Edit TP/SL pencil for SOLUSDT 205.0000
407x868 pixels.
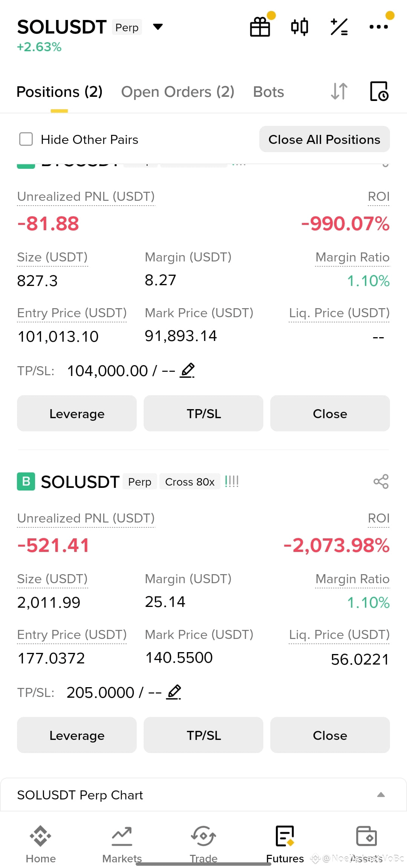174,692
